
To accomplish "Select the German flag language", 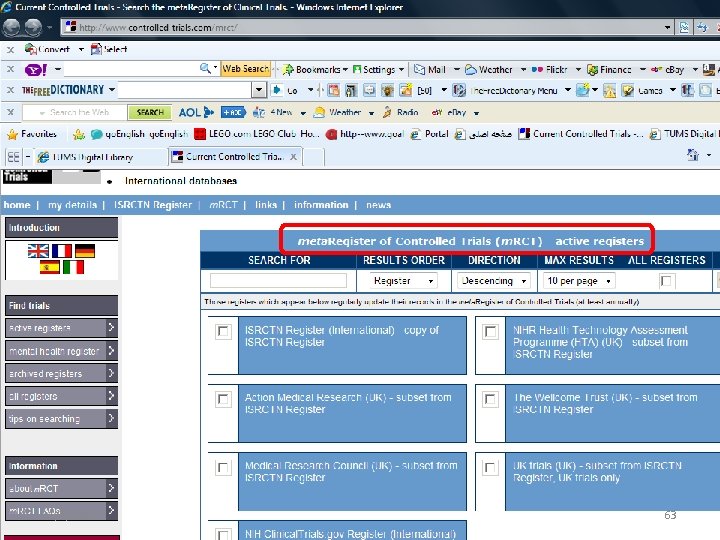I will [x=85, y=251].
